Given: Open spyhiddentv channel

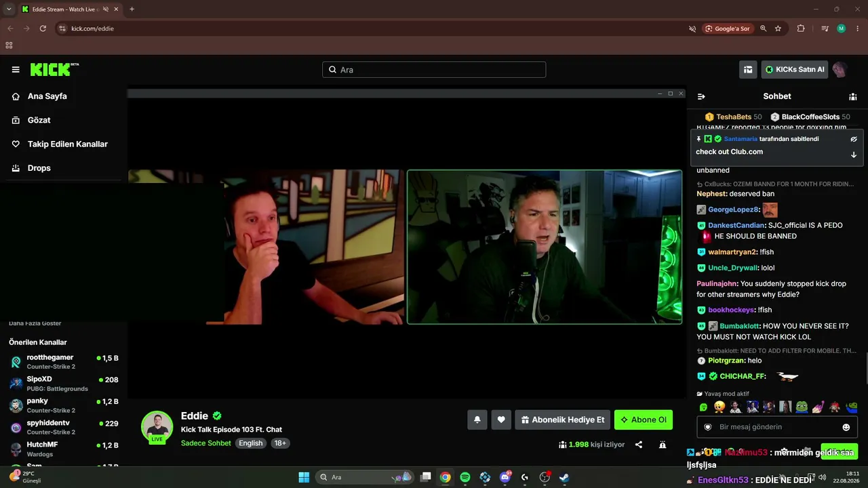Looking at the screenshot, I should pos(64,427).
